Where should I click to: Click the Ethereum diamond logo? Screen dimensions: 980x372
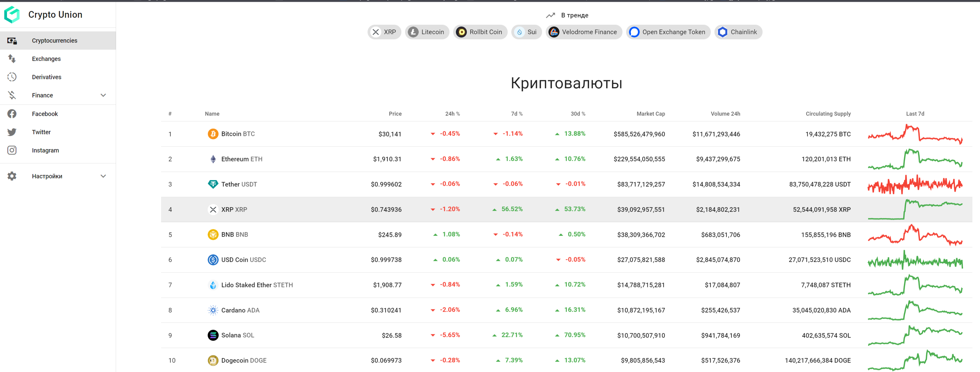[x=213, y=159]
